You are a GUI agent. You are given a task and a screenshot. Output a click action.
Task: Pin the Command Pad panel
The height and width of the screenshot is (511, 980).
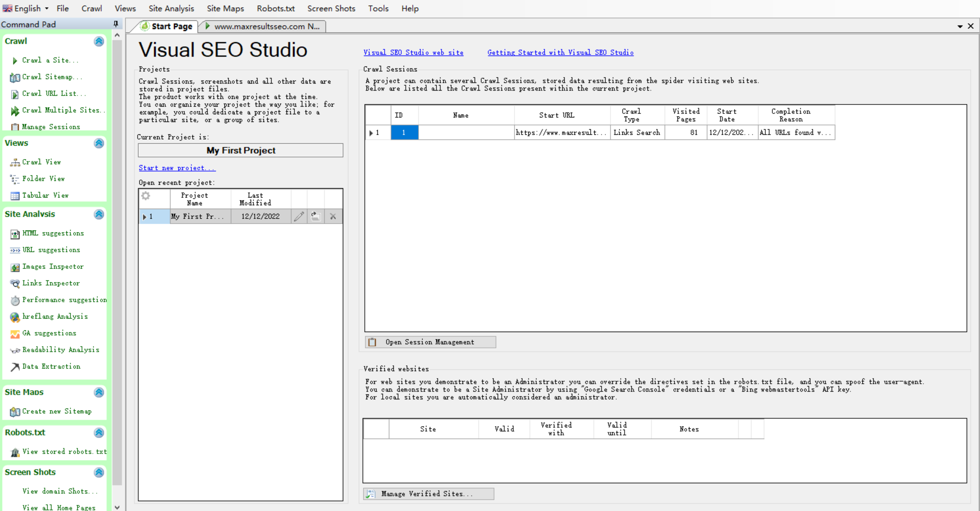pyautogui.click(x=116, y=24)
